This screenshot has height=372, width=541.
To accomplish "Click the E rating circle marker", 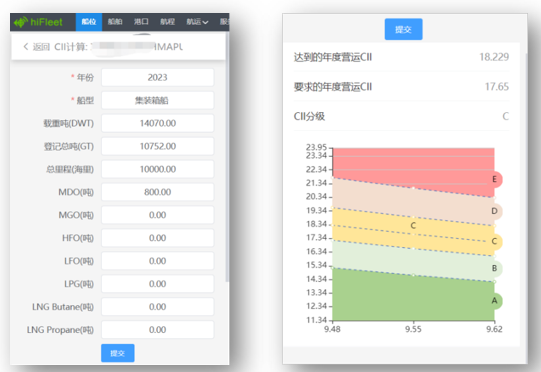I will click(495, 179).
